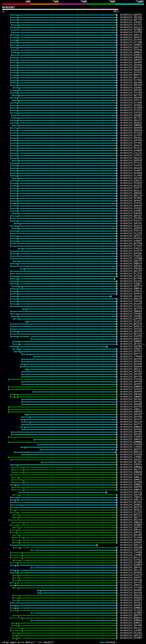Select the UniRef100_Q40934 label
The width and height of the screenshot is (146, 644).
(x=131, y=593)
